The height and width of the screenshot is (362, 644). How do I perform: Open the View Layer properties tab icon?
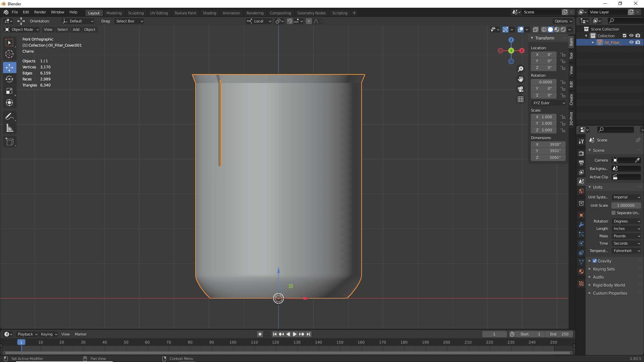(x=581, y=172)
